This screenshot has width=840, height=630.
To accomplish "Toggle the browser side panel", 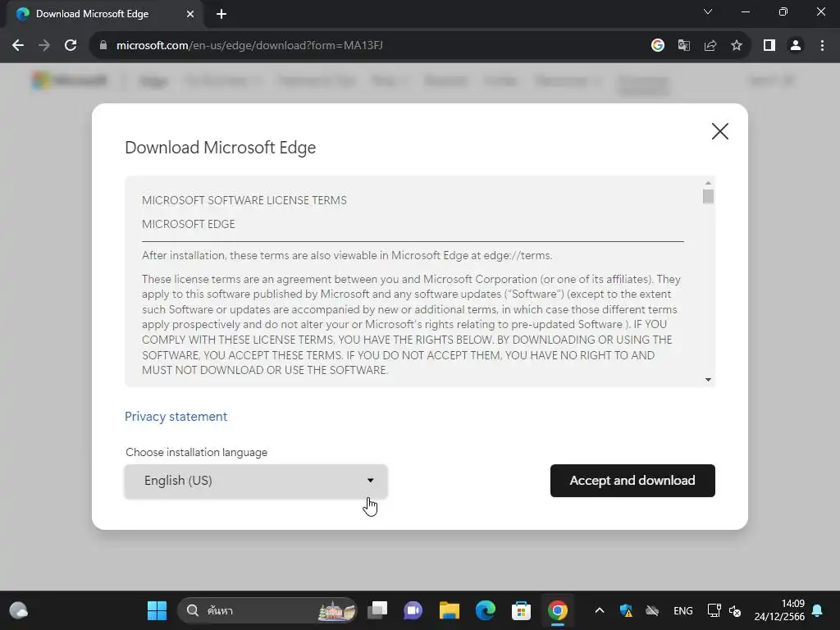I will [x=769, y=46].
